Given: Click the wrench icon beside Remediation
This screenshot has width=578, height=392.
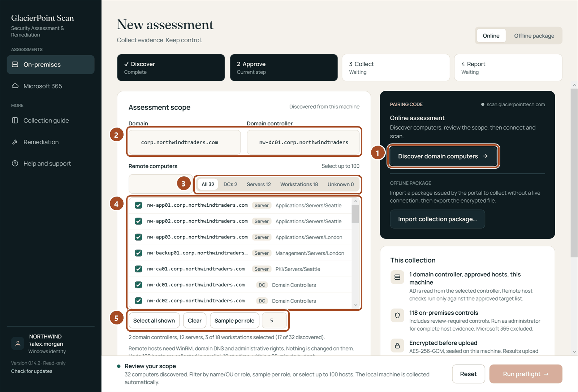Looking at the screenshot, I should pos(15,142).
